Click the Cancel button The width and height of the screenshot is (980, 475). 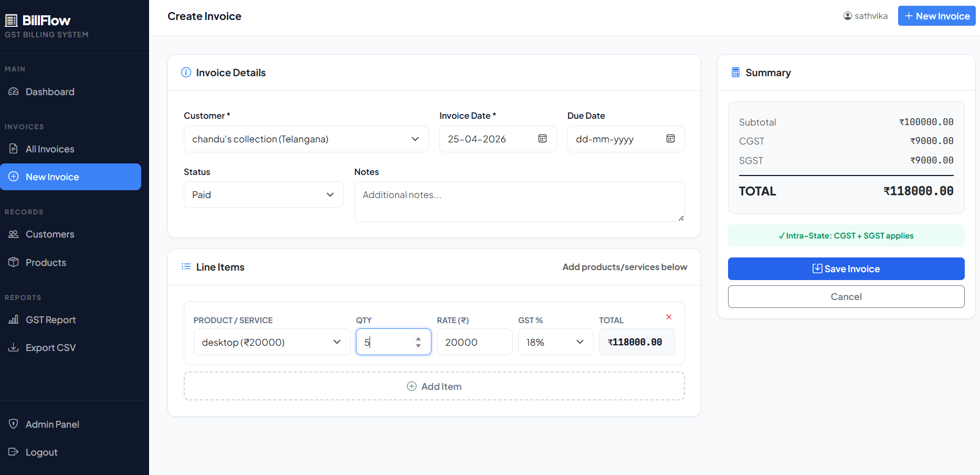[x=846, y=296]
